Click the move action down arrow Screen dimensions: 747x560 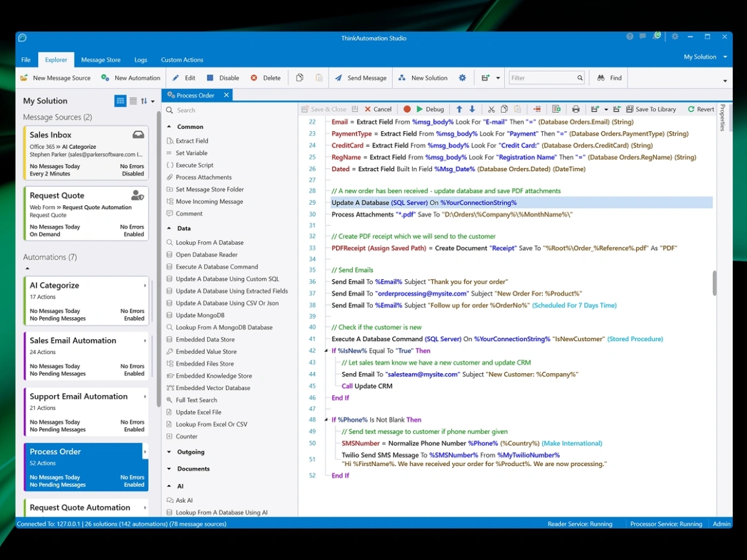pos(472,109)
